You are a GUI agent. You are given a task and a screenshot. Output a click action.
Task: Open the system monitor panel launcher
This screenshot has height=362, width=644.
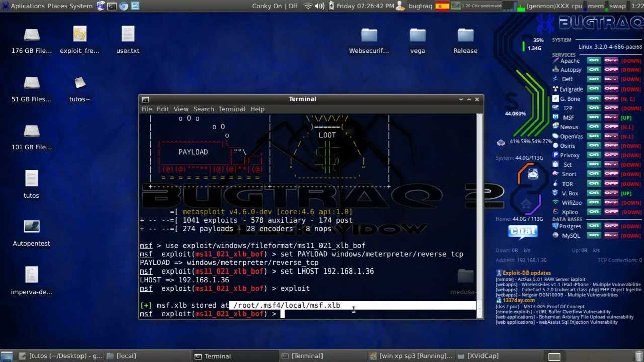point(135,6)
